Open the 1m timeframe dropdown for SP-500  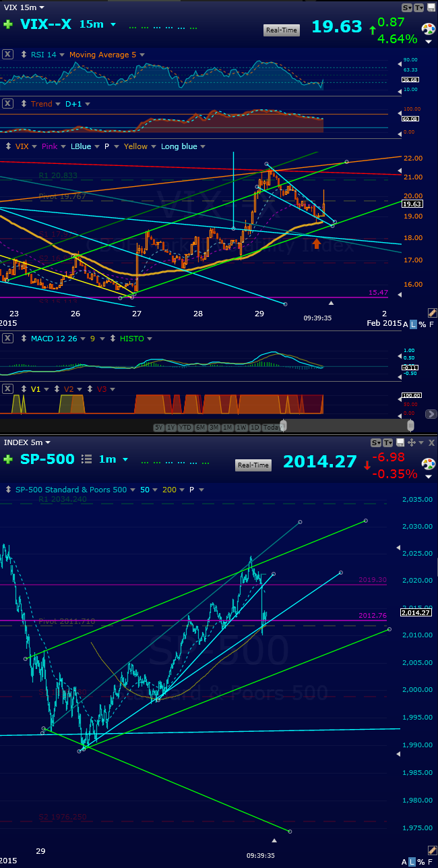click(125, 459)
